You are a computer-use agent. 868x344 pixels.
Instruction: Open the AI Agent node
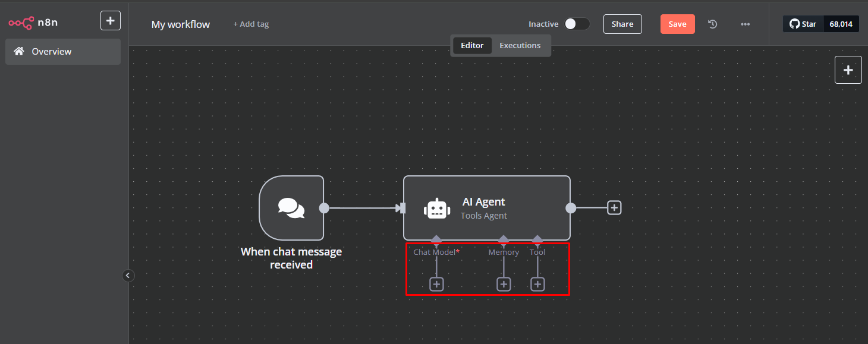coord(486,208)
